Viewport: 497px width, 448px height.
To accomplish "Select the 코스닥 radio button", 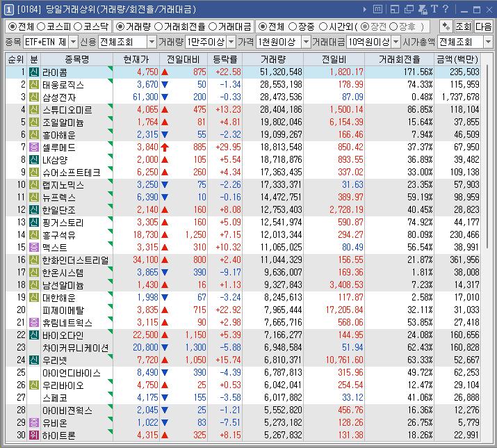I will [x=78, y=26].
